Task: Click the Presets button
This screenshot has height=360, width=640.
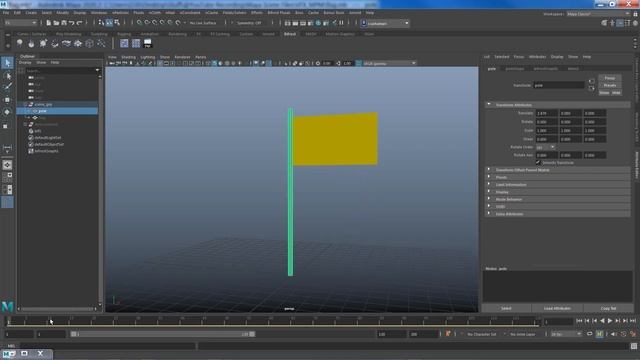Action: coord(610,85)
